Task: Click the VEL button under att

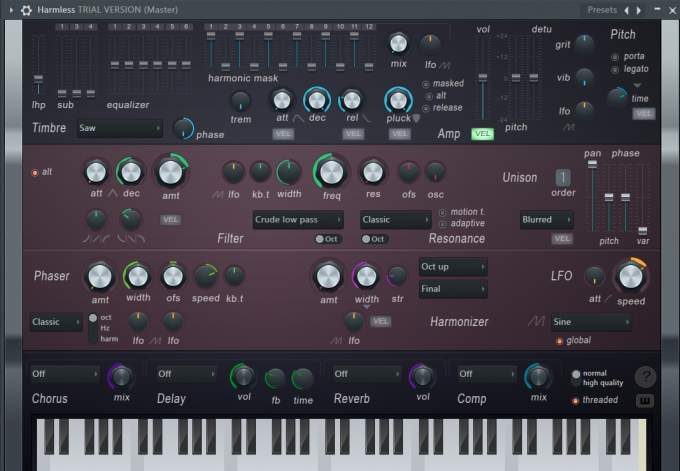Action: pyautogui.click(x=283, y=134)
